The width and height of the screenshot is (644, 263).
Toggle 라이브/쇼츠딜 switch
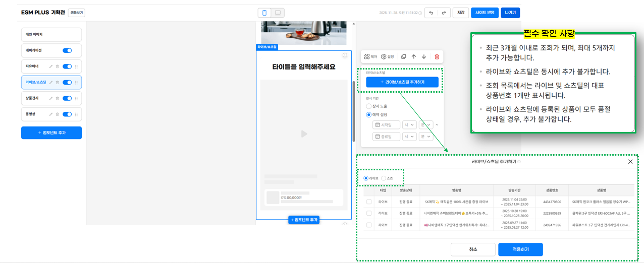[x=67, y=82]
